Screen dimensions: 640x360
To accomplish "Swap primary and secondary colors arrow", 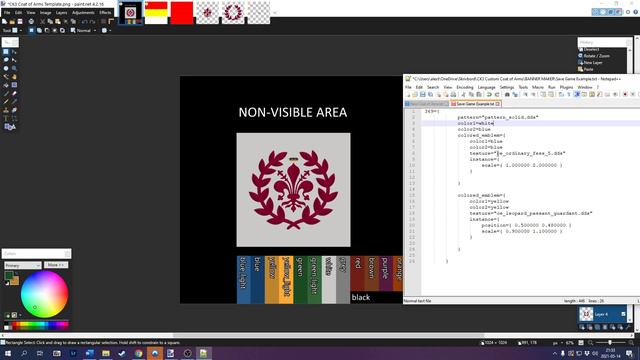I will [x=17, y=273].
